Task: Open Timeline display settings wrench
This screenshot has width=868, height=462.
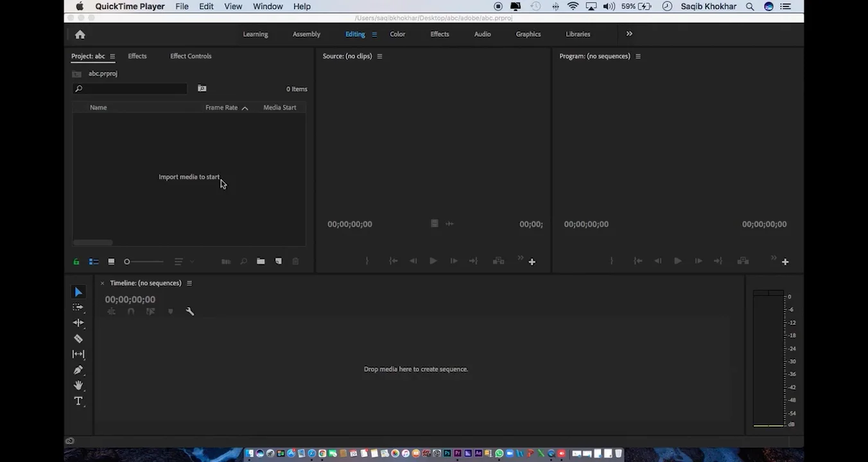Action: pos(190,311)
